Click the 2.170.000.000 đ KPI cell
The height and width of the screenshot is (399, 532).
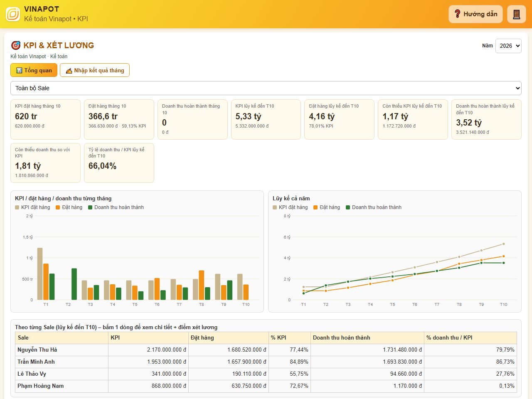tap(148, 350)
